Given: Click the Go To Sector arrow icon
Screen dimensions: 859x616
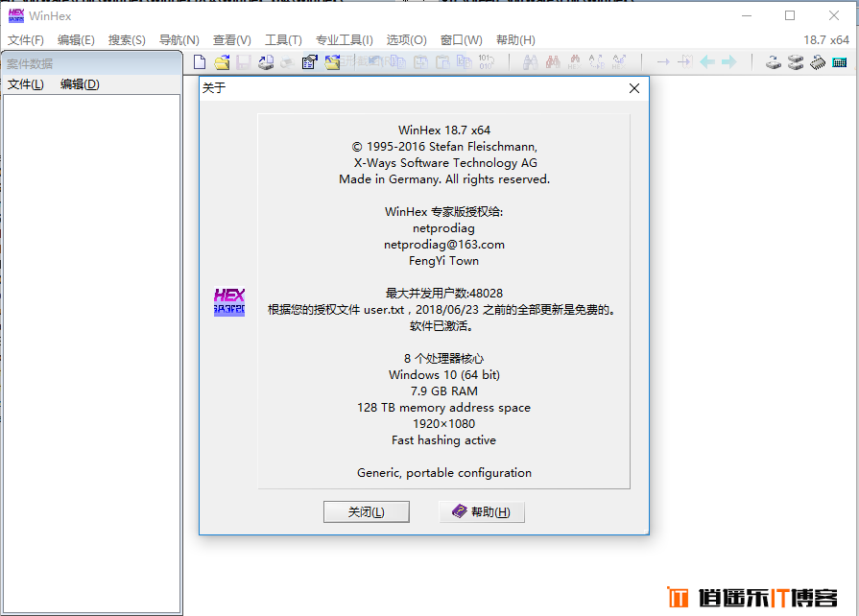Looking at the screenshot, I should coord(684,61).
